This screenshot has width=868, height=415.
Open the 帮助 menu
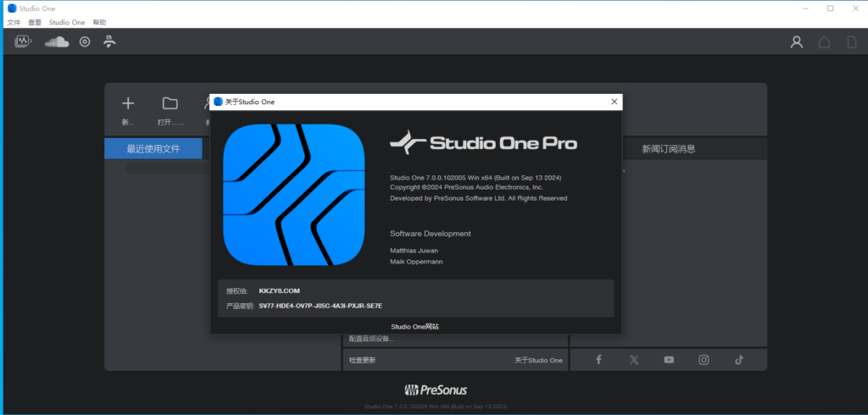point(100,23)
